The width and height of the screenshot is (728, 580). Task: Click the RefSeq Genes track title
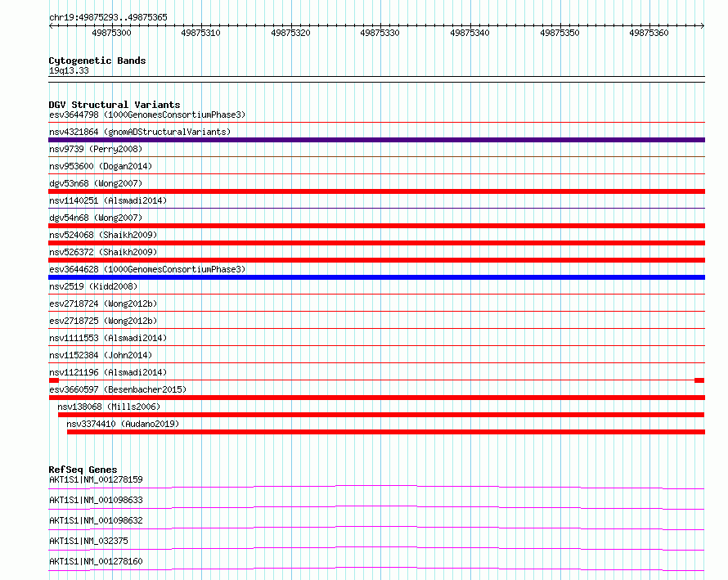point(83,470)
